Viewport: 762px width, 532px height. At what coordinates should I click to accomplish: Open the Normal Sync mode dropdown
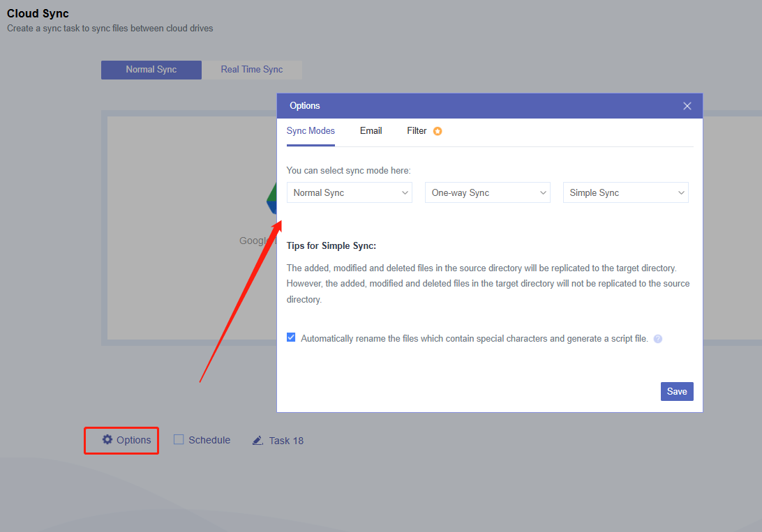tap(349, 193)
